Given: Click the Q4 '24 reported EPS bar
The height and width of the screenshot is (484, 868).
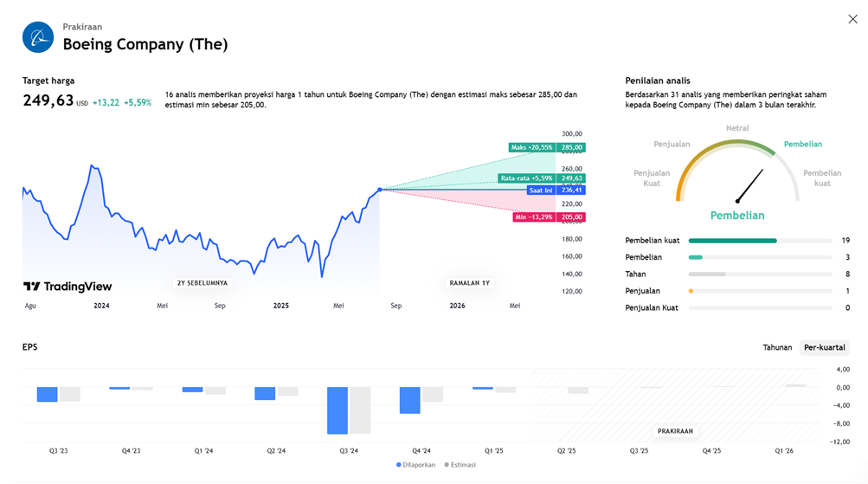Looking at the screenshot, I should click(x=409, y=400).
